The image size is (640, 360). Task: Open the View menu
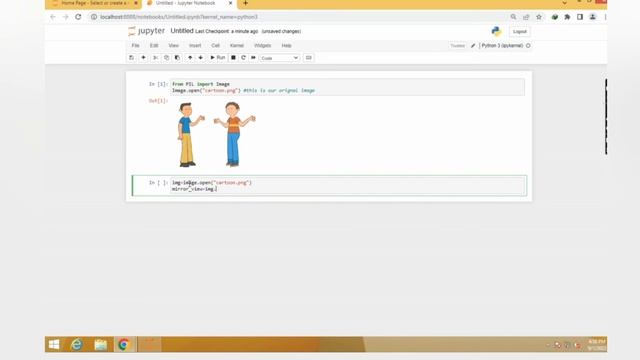(x=173, y=46)
